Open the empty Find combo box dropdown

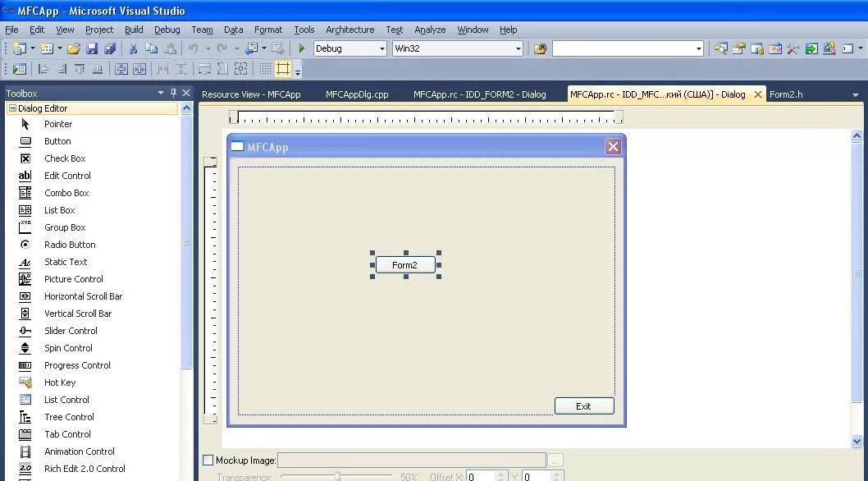pos(699,48)
